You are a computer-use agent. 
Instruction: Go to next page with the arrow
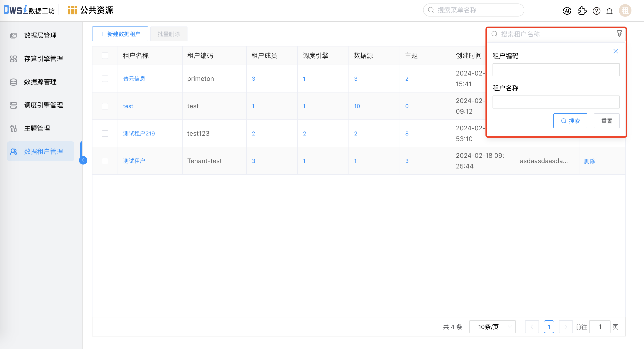pyautogui.click(x=565, y=327)
